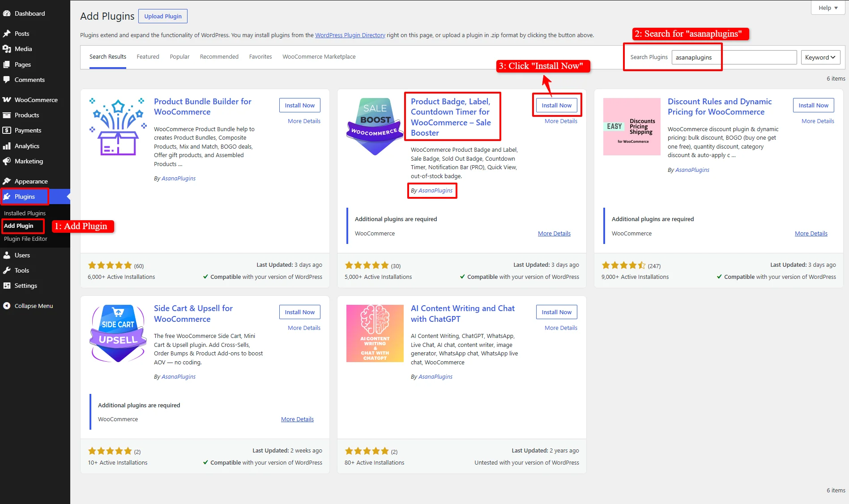The height and width of the screenshot is (504, 849).
Task: Open Product Badge, Label, Countdown Timer title
Action: (x=451, y=117)
